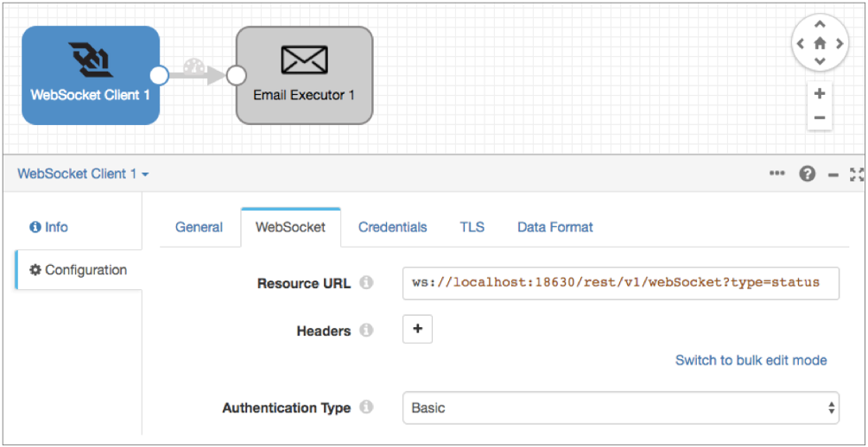Switch to the Data Format tab
Image resolution: width=868 pixels, height=447 pixels.
click(x=554, y=228)
